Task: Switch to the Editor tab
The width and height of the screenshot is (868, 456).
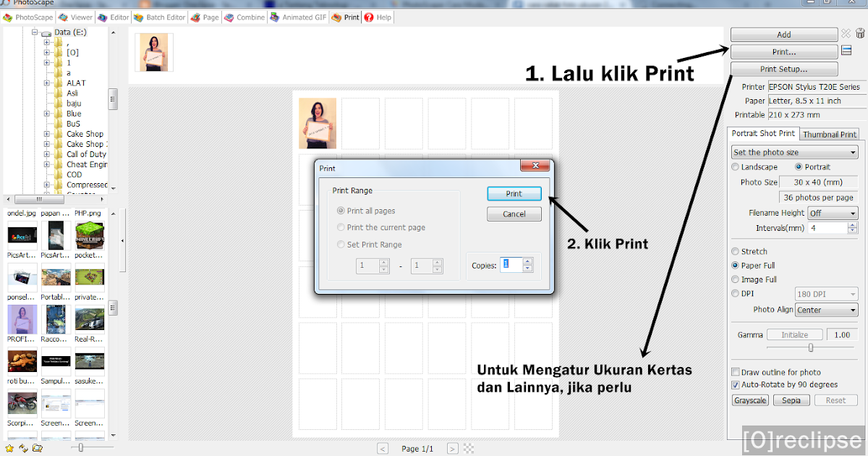Action: (x=113, y=17)
